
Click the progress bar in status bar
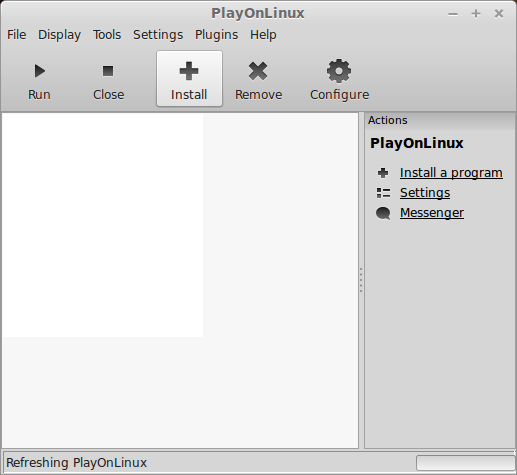[465, 463]
